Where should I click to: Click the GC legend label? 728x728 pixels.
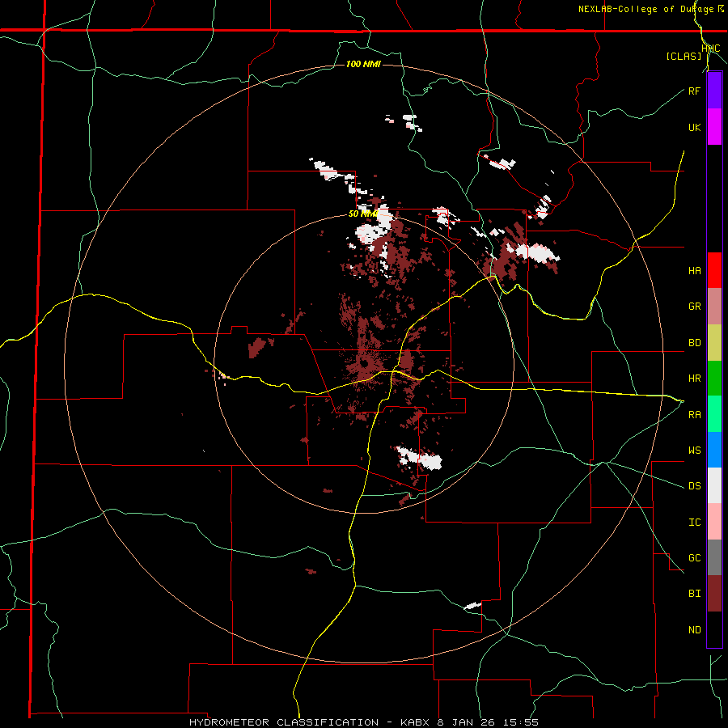(694, 558)
